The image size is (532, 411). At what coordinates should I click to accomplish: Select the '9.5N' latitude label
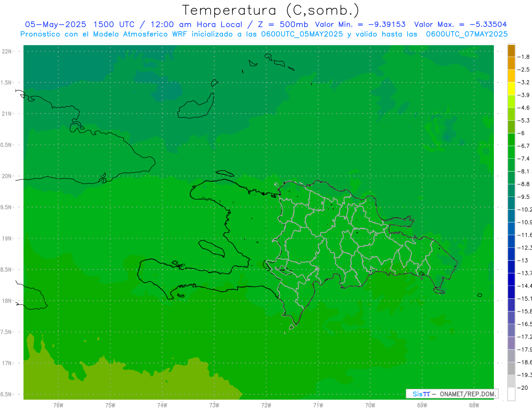point(7,207)
